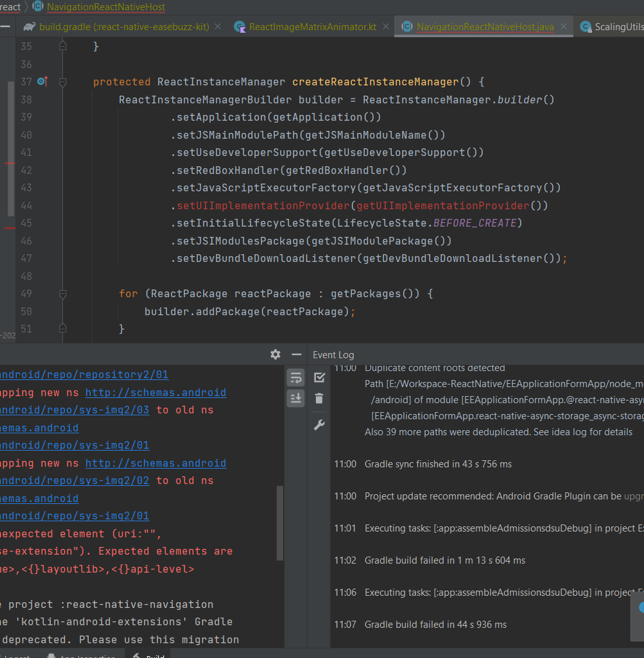644x658 pixels.
Task: Enable scroll to end in build output
Action: [x=295, y=399]
